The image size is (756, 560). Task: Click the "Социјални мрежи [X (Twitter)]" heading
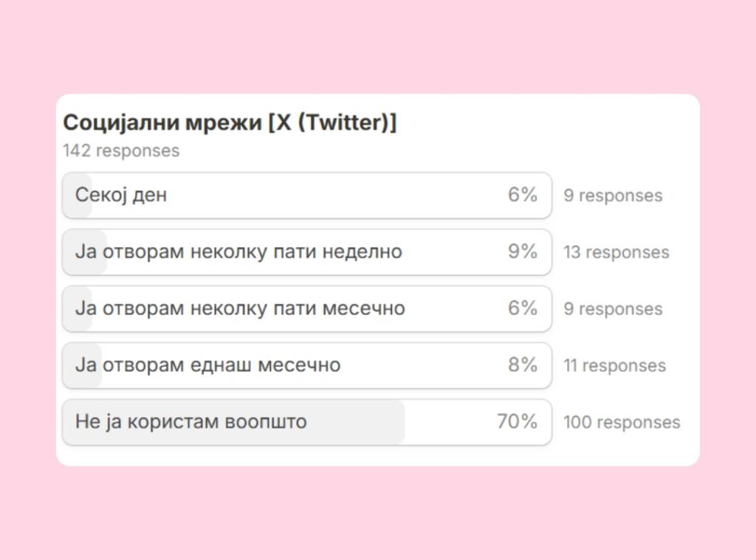point(230,123)
